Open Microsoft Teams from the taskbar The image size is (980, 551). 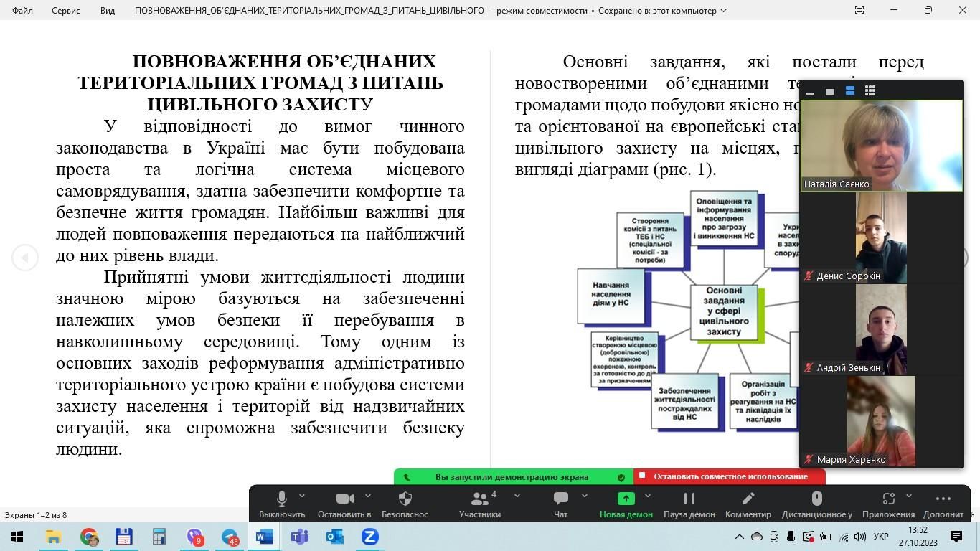pos(300,537)
